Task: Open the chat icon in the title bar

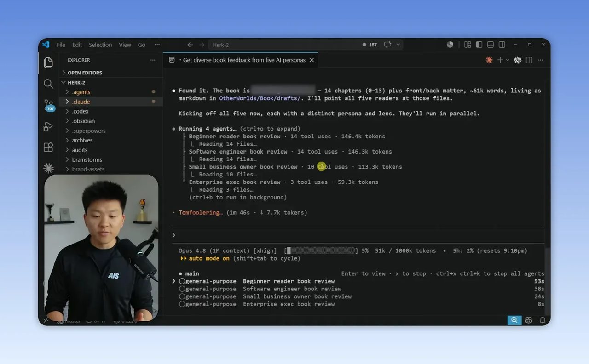Action: [388, 45]
